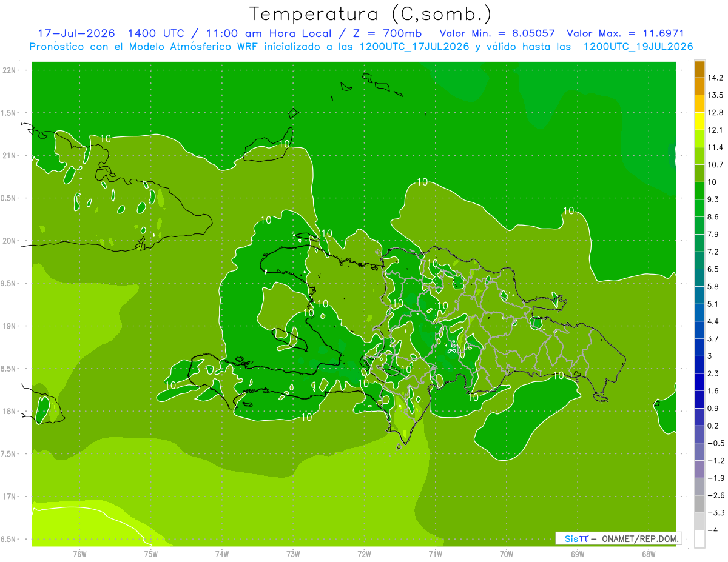The image size is (728, 562).
Task: Click latitude axis label "19N"
Action: point(8,326)
